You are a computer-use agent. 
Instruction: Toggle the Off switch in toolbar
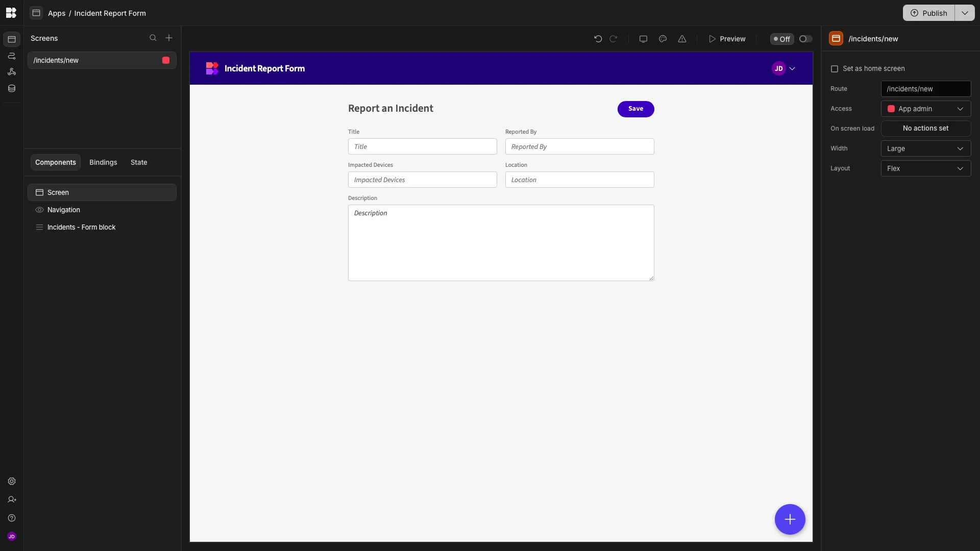click(x=805, y=39)
